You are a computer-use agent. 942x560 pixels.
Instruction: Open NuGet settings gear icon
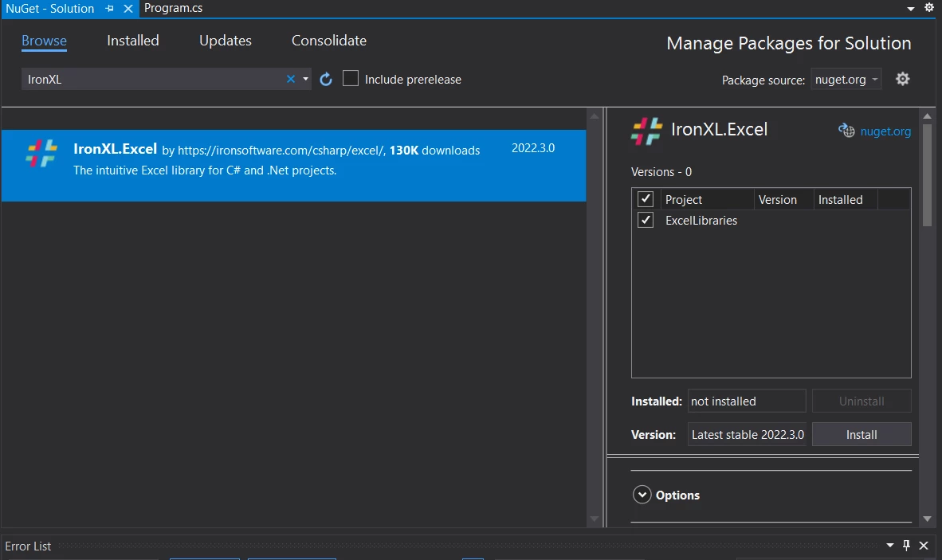coord(902,79)
